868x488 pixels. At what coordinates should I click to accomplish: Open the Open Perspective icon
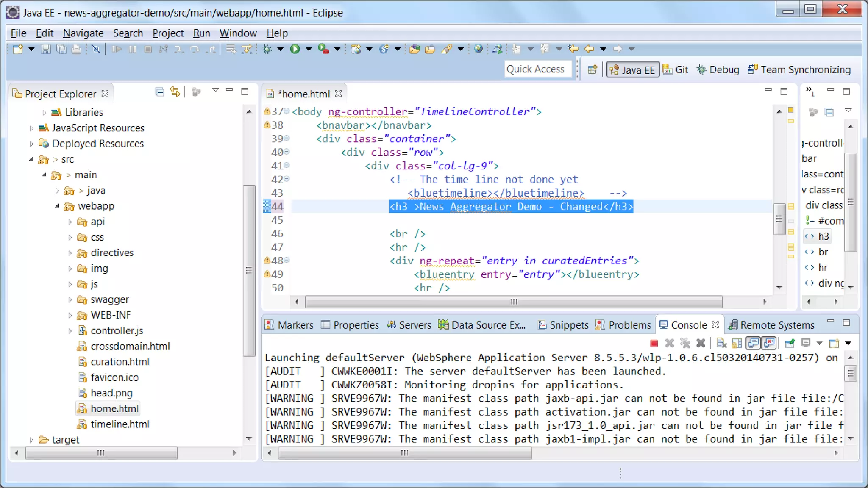pos(592,69)
